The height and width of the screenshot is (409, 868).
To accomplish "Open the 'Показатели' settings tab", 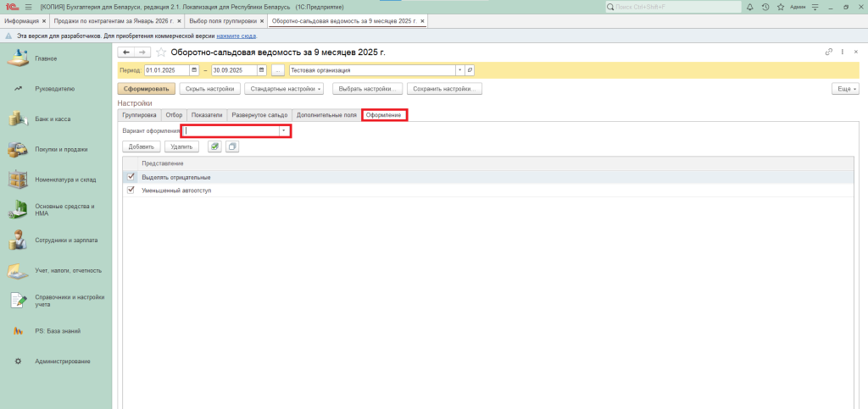I will coord(207,114).
